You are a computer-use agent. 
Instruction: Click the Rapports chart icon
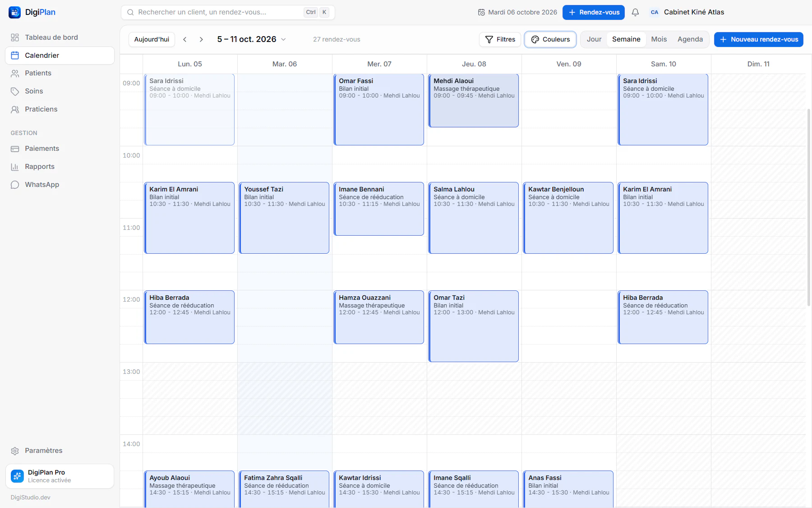(x=15, y=167)
